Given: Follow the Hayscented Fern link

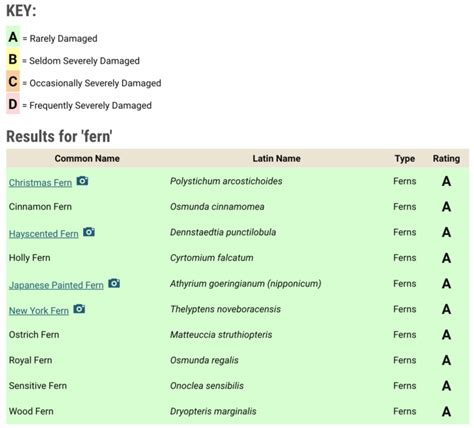Looking at the screenshot, I should 44,234.
